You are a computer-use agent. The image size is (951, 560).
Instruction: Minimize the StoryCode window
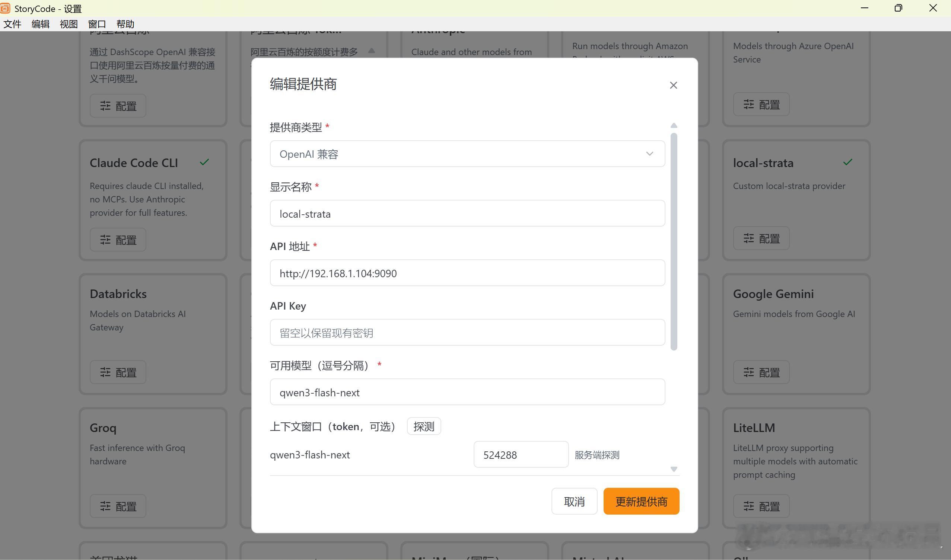pyautogui.click(x=864, y=8)
